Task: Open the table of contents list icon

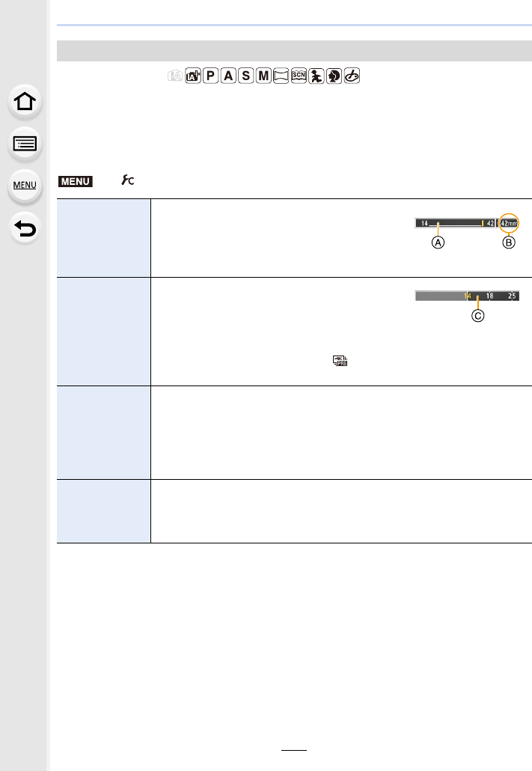Action: (25, 144)
